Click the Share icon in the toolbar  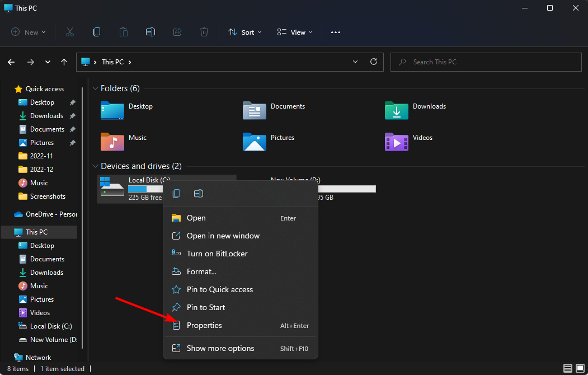tap(177, 32)
